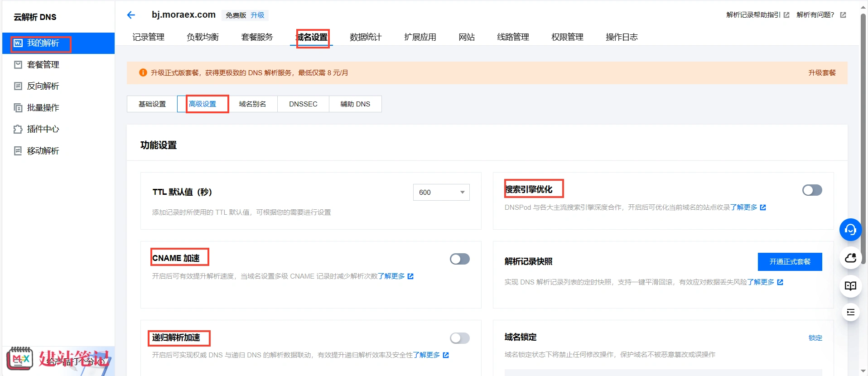Switch to 负载均衡 tab
The height and width of the screenshot is (376, 868).
pyautogui.click(x=203, y=37)
